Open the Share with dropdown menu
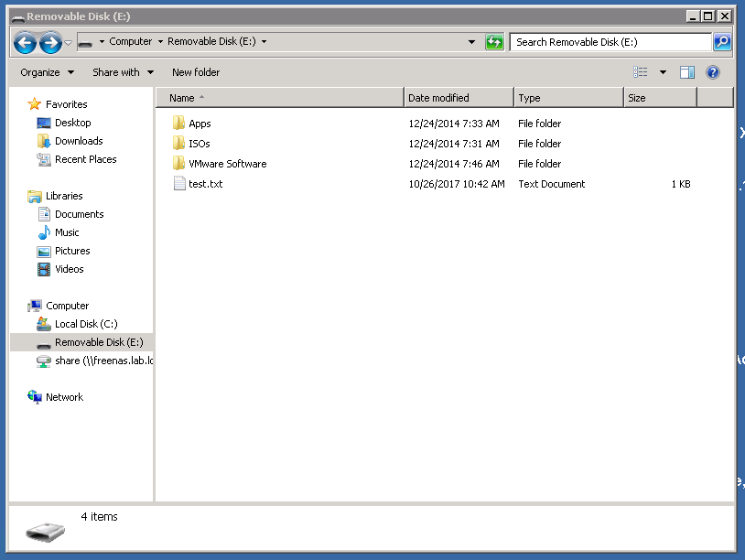 122,72
